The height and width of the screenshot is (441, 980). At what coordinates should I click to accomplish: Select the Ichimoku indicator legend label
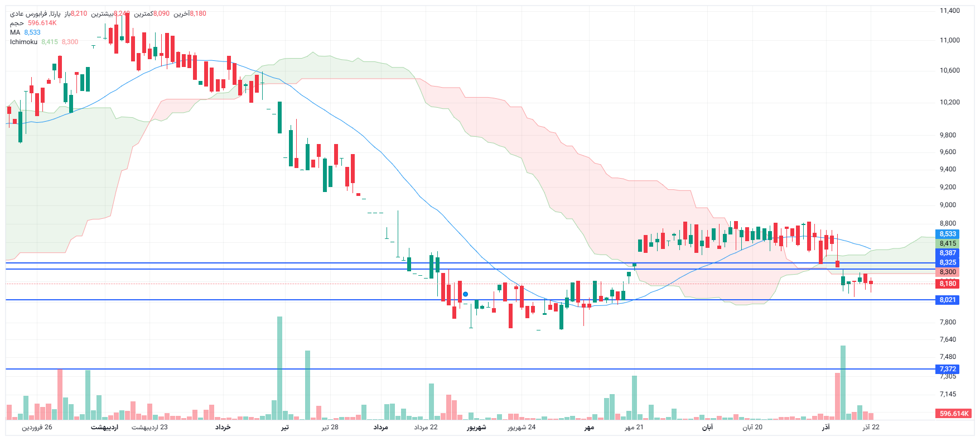tap(23, 42)
